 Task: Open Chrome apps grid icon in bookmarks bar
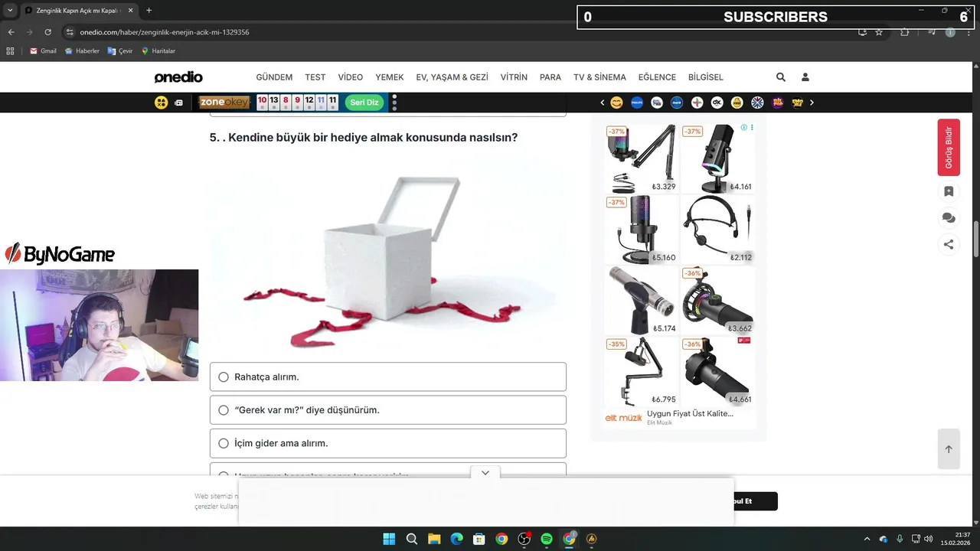point(10,51)
